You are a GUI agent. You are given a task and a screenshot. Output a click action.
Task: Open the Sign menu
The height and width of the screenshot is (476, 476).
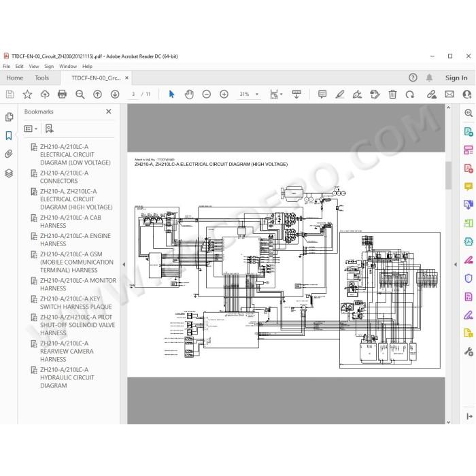(x=49, y=66)
